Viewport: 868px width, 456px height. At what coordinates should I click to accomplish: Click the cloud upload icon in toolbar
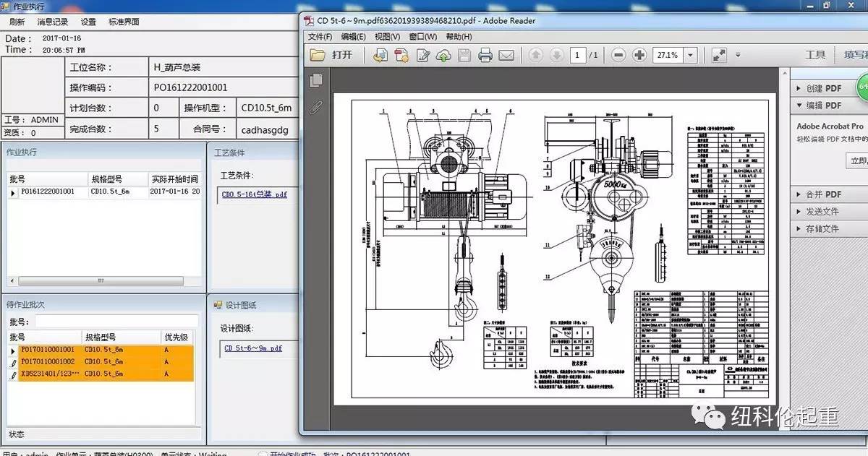(x=443, y=55)
